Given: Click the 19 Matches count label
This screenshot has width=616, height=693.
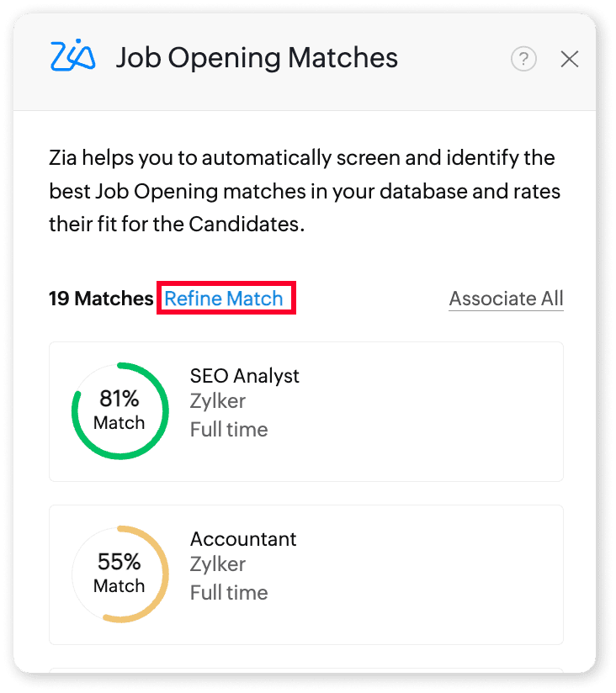Looking at the screenshot, I should 101,299.
